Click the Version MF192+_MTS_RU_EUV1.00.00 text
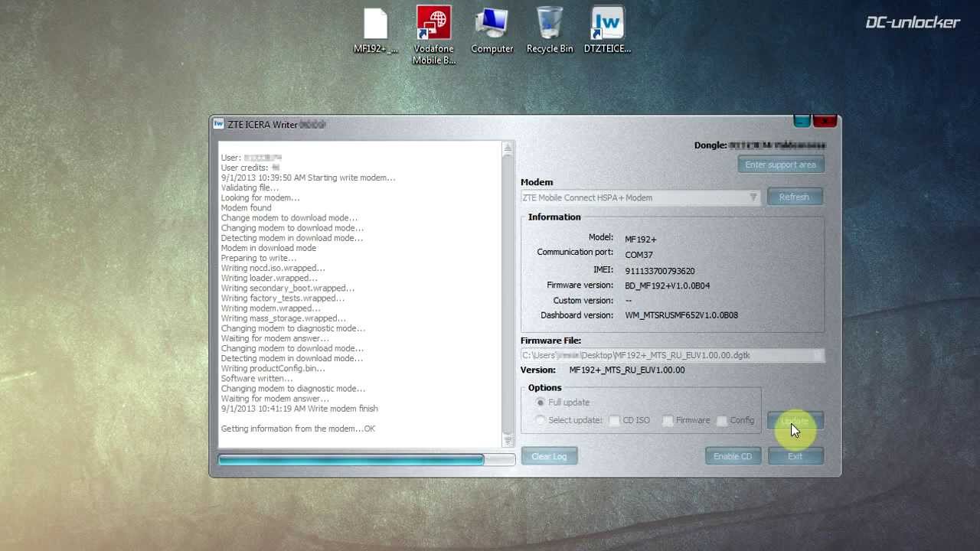The height and width of the screenshot is (551, 980). click(x=627, y=370)
